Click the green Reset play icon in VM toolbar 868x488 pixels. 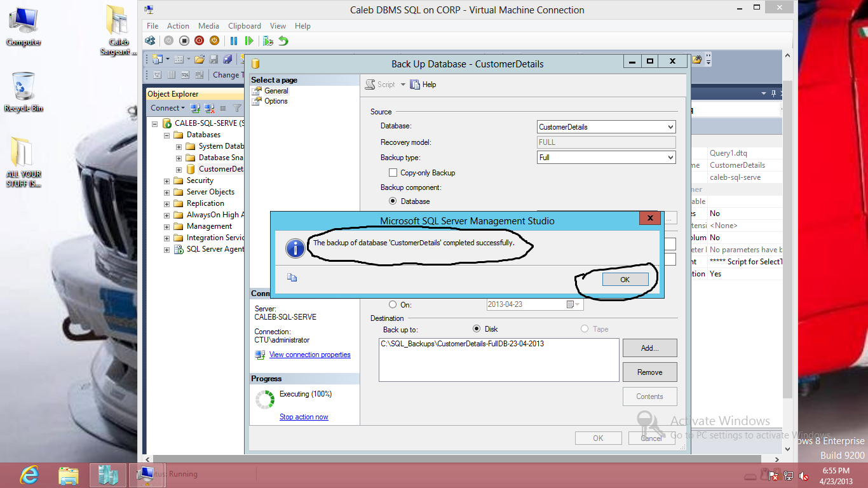pyautogui.click(x=249, y=41)
